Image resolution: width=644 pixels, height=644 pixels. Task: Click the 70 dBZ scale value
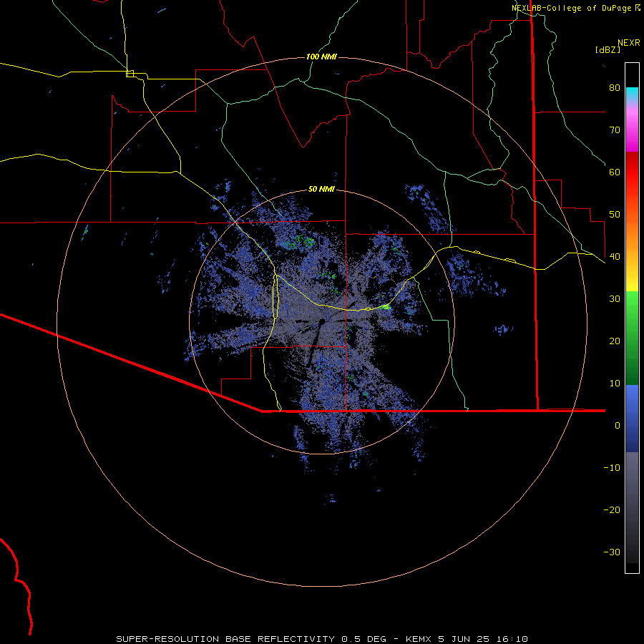pos(615,130)
